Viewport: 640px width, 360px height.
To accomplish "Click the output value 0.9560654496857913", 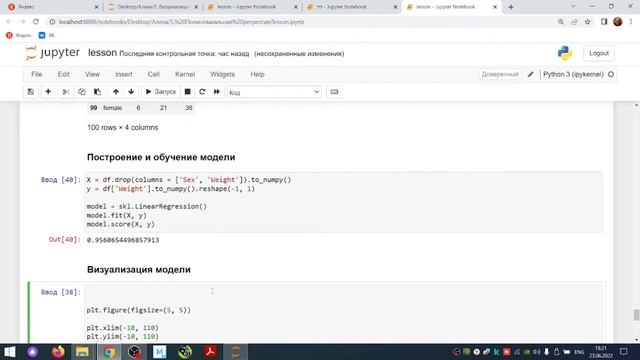I will [x=123, y=240].
